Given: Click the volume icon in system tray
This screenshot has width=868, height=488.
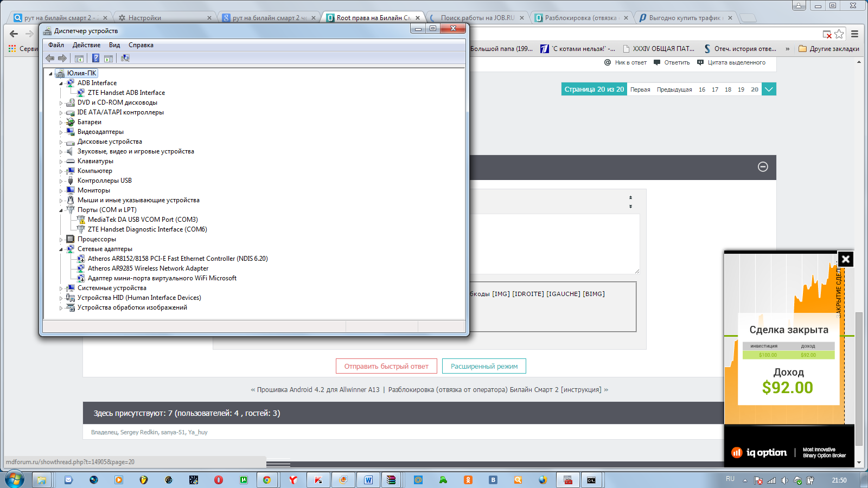Looking at the screenshot, I should (x=784, y=480).
